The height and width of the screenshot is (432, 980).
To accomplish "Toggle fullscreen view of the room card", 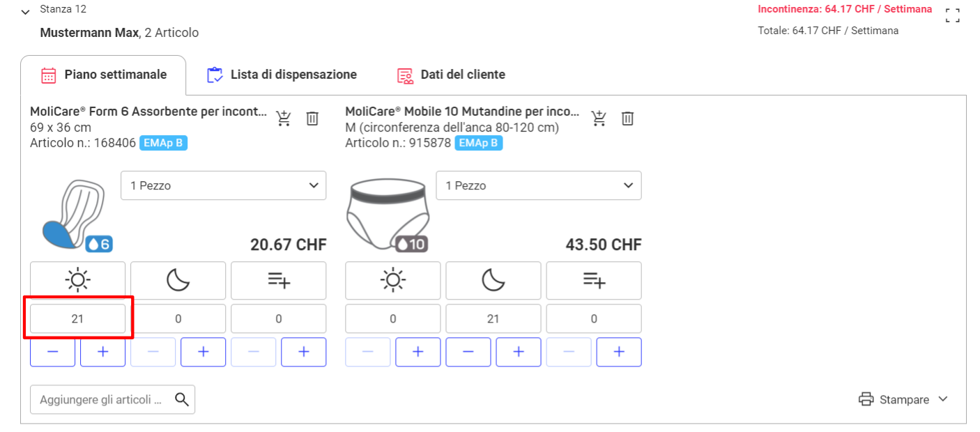I will [952, 15].
